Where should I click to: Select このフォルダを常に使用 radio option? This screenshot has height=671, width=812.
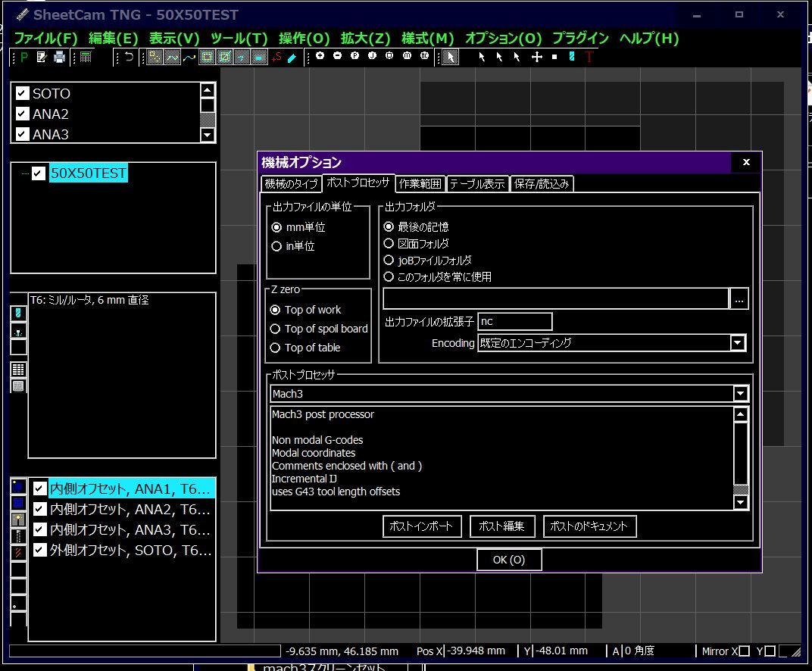(389, 277)
